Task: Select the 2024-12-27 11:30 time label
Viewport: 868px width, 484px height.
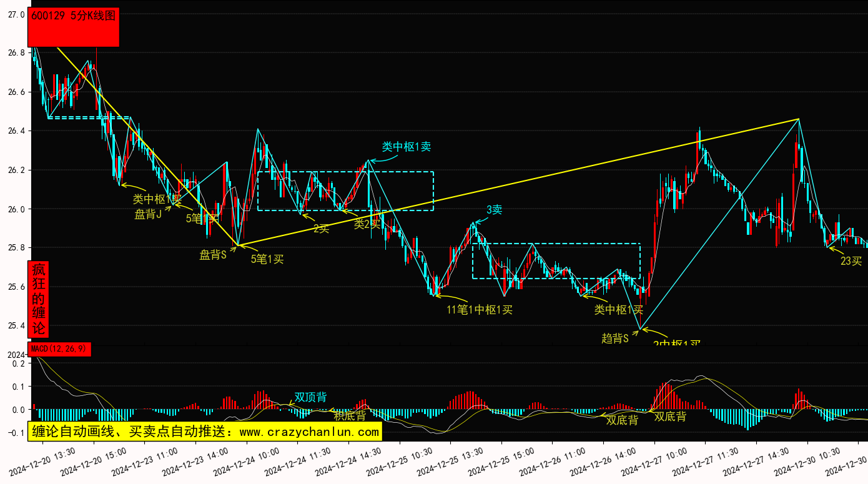Action: click(706, 462)
